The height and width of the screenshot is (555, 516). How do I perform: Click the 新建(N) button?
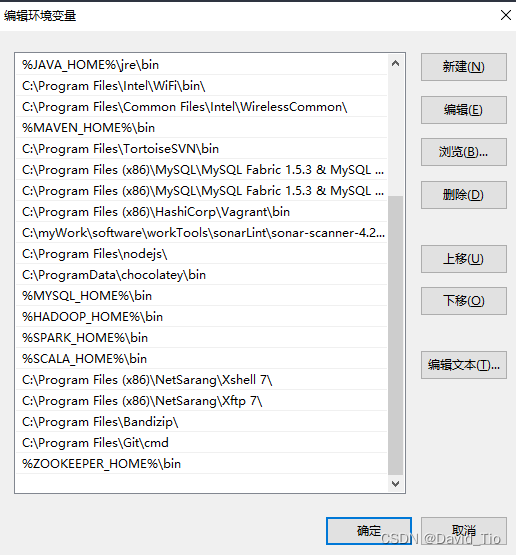click(464, 67)
